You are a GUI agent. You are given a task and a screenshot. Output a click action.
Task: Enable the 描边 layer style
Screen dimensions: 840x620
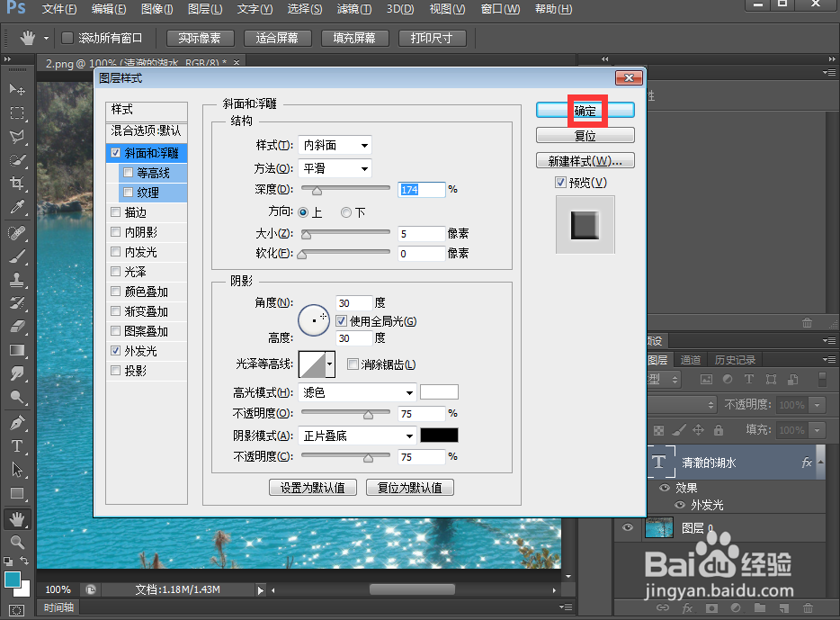pos(117,211)
